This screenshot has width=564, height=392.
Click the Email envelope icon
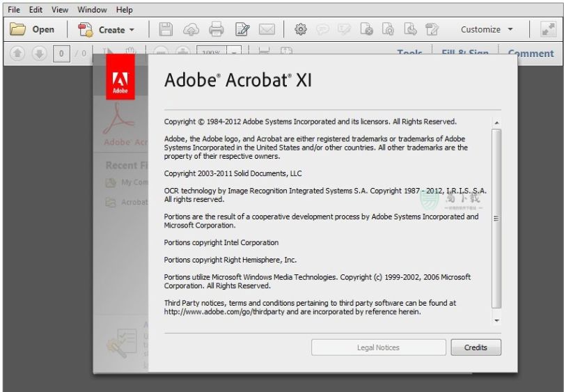click(267, 29)
